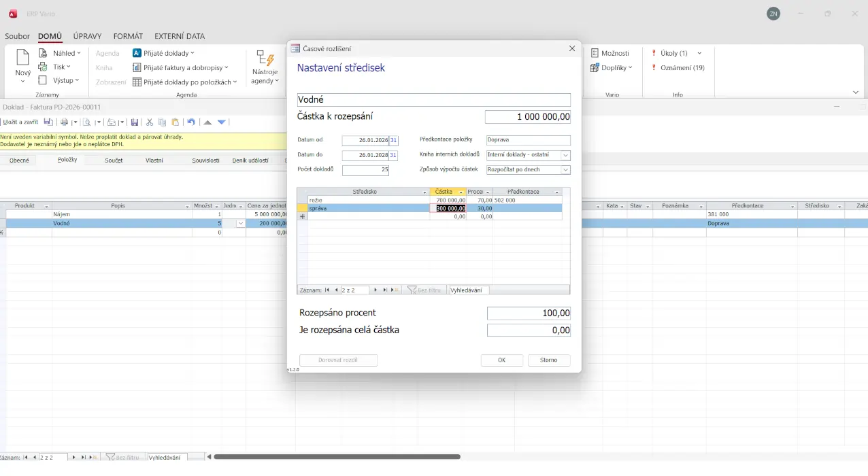Click the blue down-arrow next record icon
868x476 pixels.
222,122
